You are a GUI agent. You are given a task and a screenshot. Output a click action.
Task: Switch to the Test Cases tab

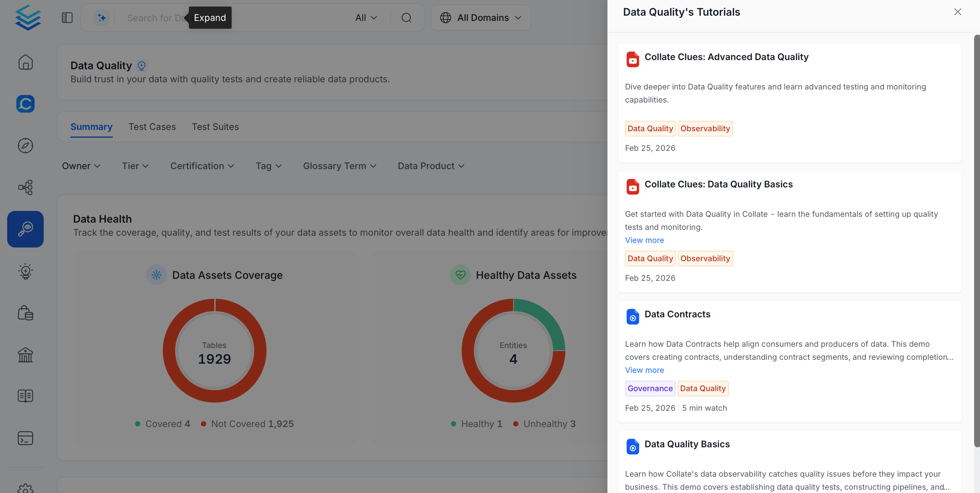pyautogui.click(x=152, y=127)
